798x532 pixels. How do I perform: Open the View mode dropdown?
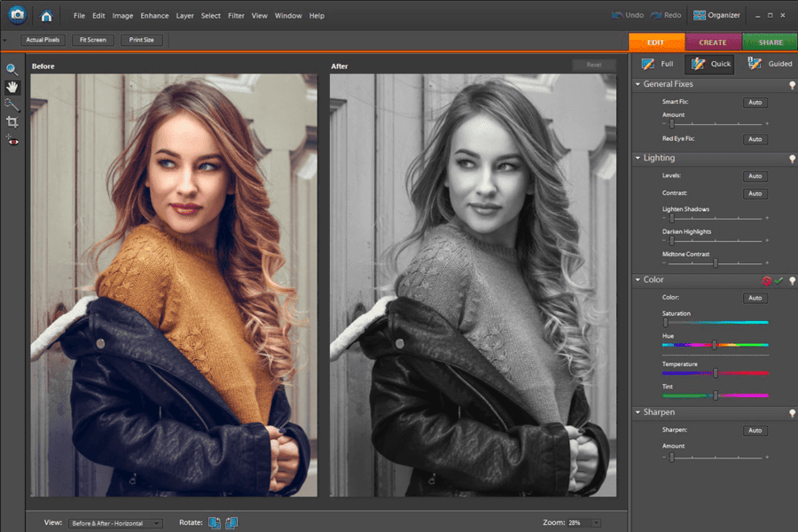point(114,523)
